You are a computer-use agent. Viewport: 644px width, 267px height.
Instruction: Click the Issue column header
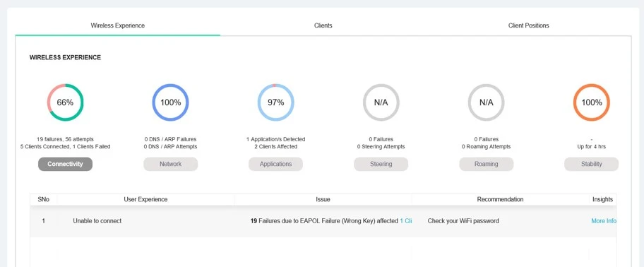coord(323,199)
